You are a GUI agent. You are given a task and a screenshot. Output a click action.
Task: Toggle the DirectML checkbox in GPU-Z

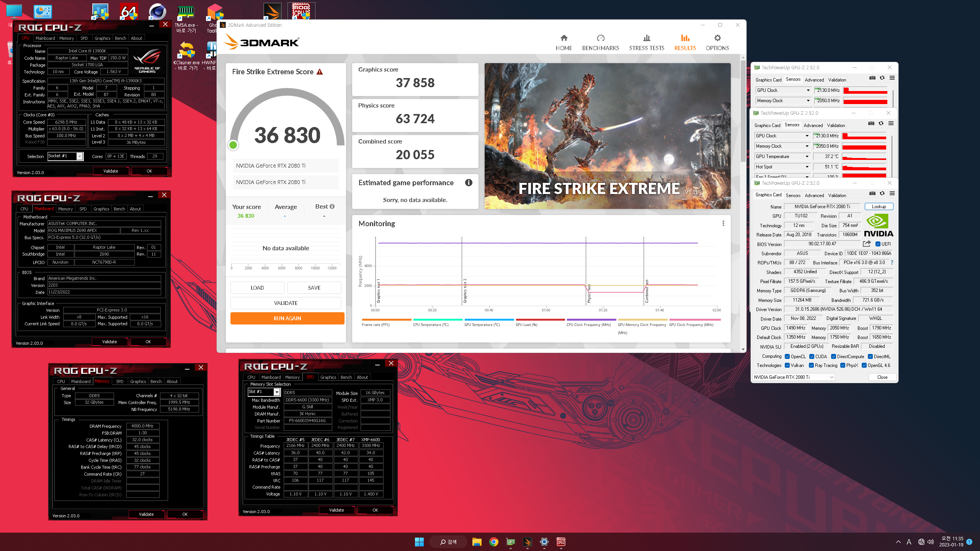(870, 357)
